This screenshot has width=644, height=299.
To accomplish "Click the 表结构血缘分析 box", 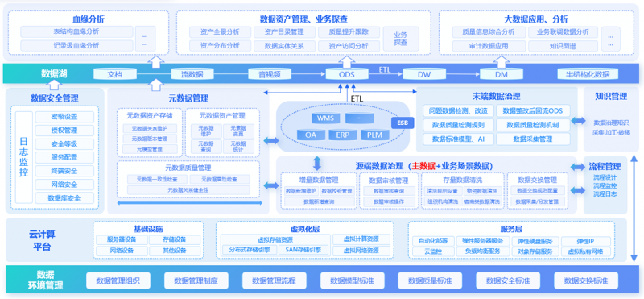I will tap(76, 31).
